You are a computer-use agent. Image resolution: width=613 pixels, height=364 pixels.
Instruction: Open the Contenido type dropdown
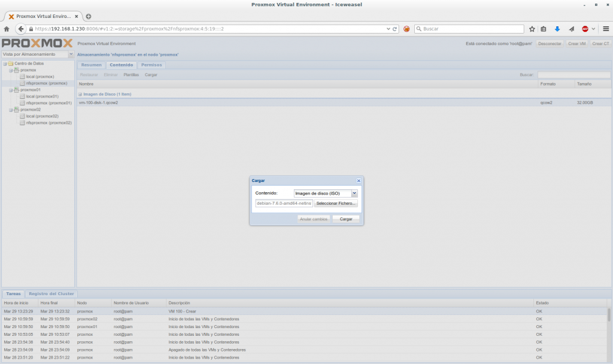click(x=354, y=193)
